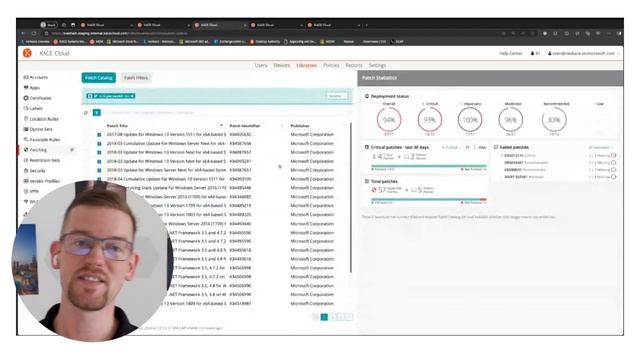Open the Users menu

click(x=261, y=65)
